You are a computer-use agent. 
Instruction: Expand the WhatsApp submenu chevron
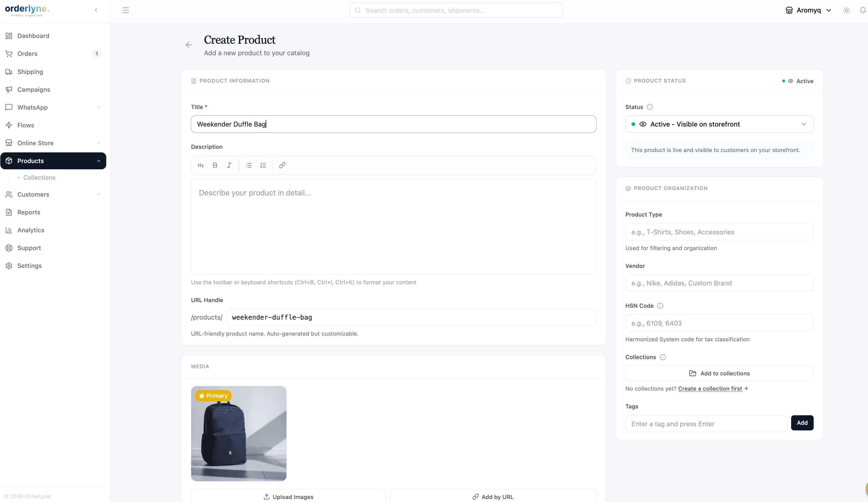(x=99, y=108)
